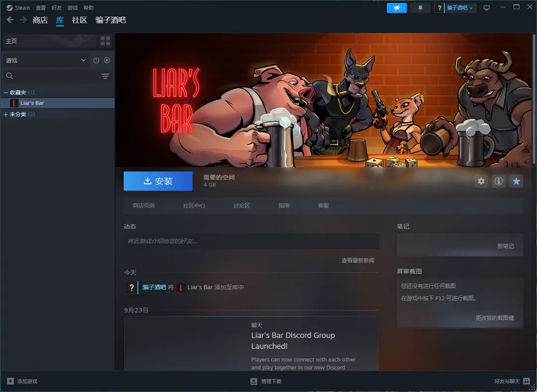Click the question mark avatar in title bar

pyautogui.click(x=440, y=7)
